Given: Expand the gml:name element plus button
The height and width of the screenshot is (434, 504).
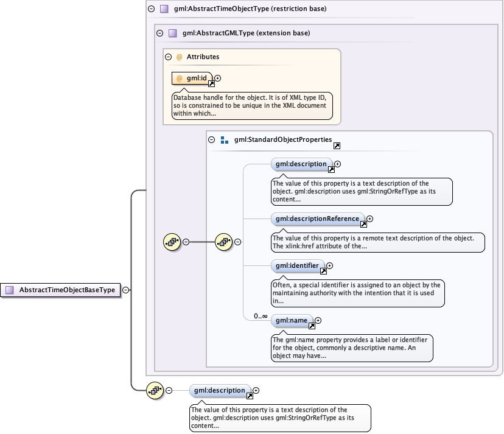Looking at the screenshot, I should (318, 321).
